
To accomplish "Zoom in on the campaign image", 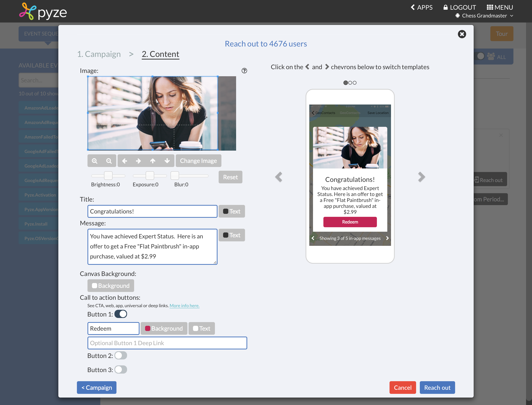I will coord(95,160).
